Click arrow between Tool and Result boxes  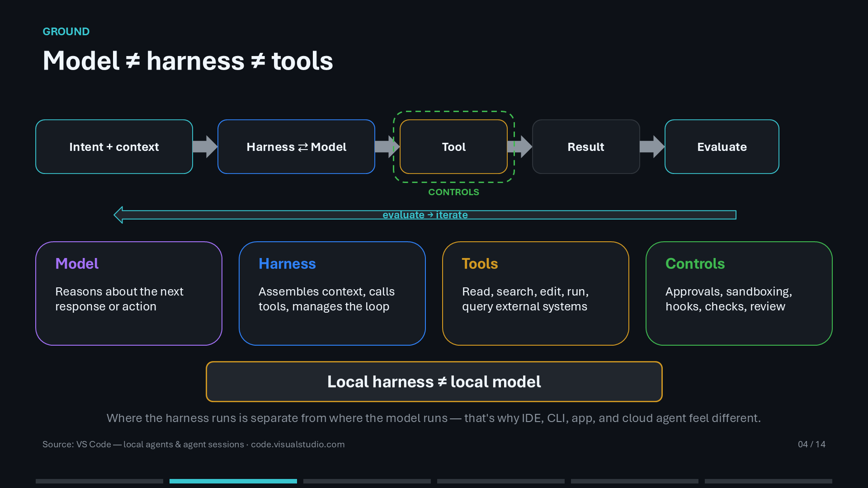520,147
